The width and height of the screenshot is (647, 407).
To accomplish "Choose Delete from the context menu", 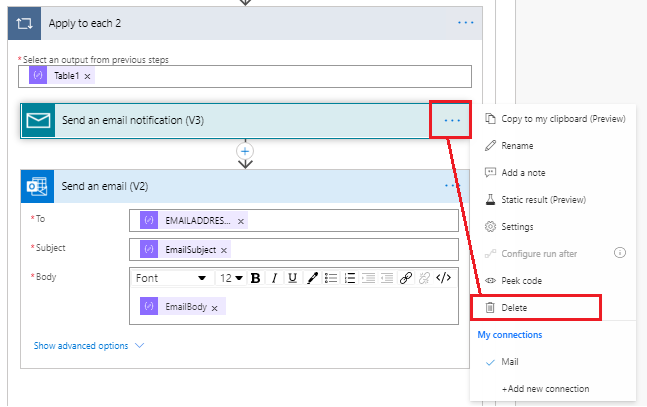I will click(536, 308).
